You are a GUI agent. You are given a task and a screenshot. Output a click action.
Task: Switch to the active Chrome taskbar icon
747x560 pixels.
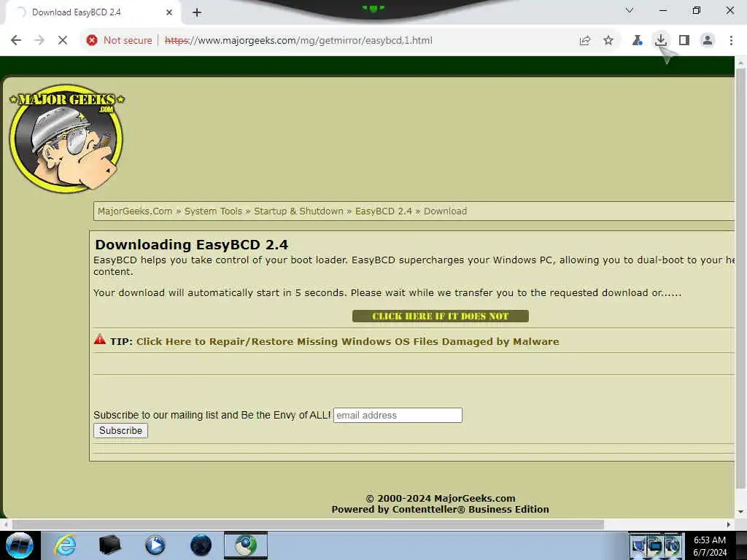click(x=246, y=545)
